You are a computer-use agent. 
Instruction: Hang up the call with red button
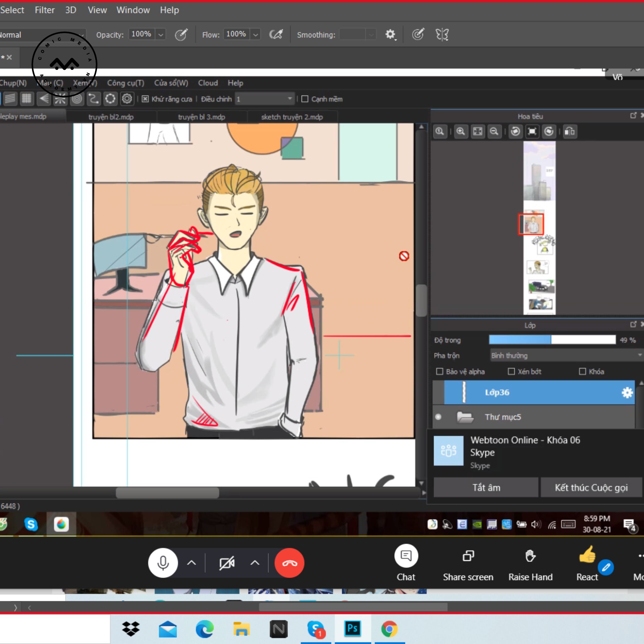pyautogui.click(x=289, y=563)
